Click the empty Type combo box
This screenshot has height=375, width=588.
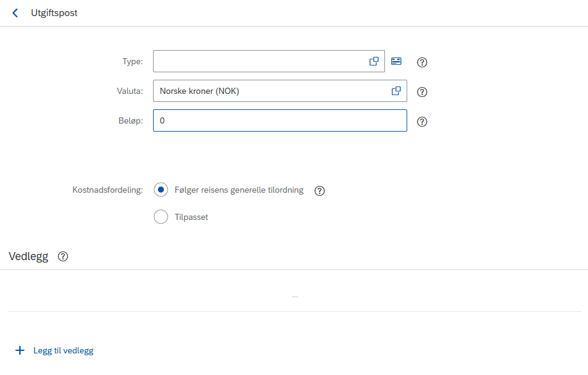click(269, 61)
